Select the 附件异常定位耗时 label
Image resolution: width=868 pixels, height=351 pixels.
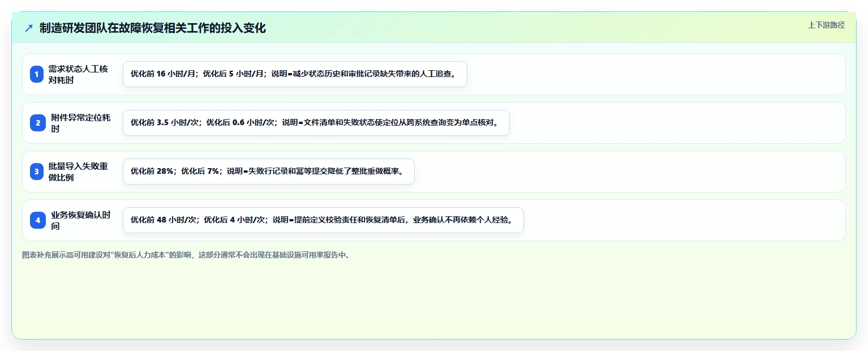81,123
